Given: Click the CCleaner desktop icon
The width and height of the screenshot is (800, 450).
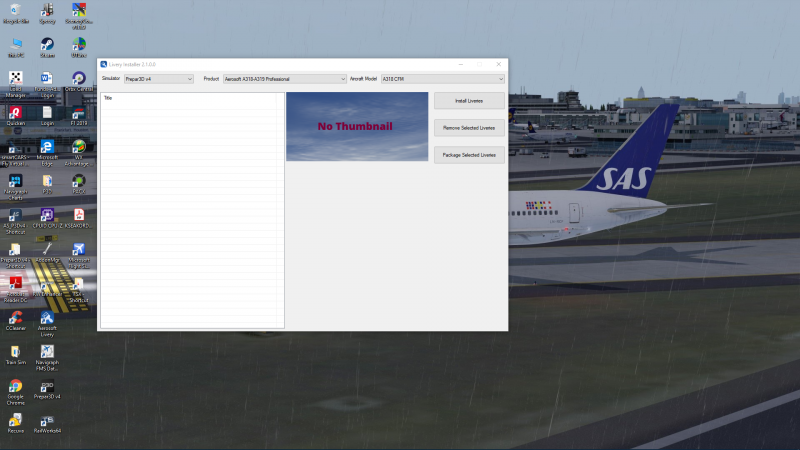Looking at the screenshot, I should [x=15, y=320].
